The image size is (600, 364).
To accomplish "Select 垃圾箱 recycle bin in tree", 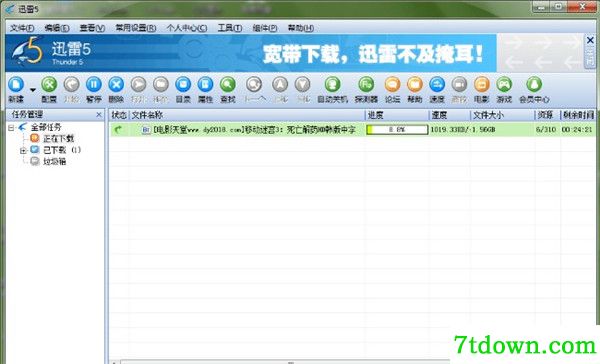I will (54, 162).
